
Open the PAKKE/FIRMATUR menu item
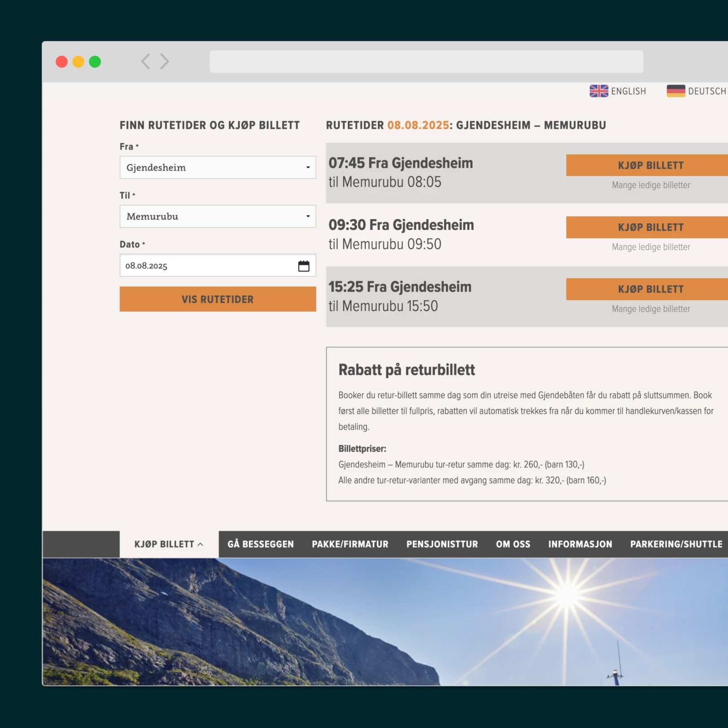click(350, 544)
